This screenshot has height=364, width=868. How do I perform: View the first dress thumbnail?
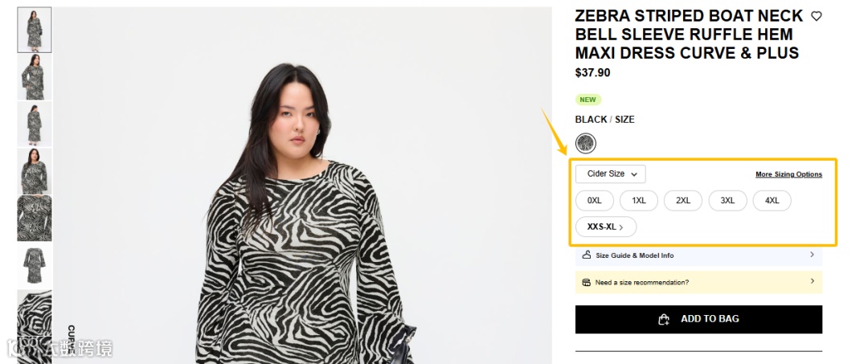(35, 30)
